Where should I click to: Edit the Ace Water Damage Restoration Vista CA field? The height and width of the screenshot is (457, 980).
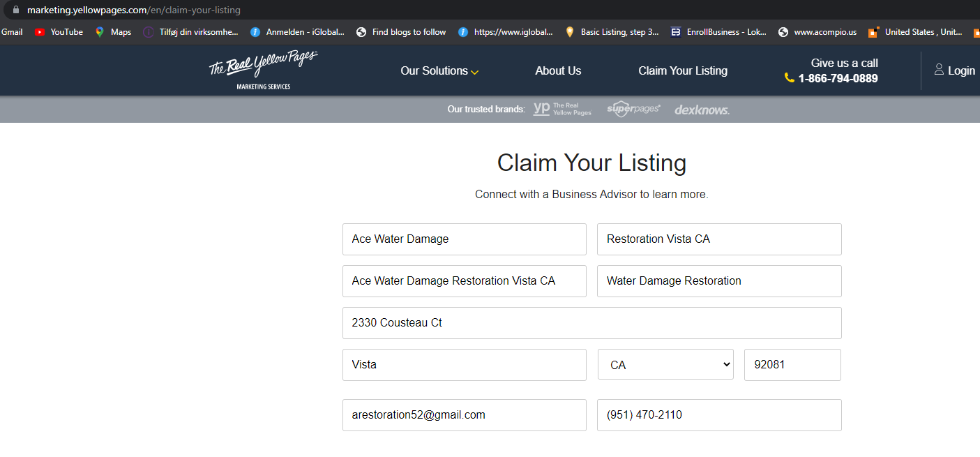click(465, 281)
